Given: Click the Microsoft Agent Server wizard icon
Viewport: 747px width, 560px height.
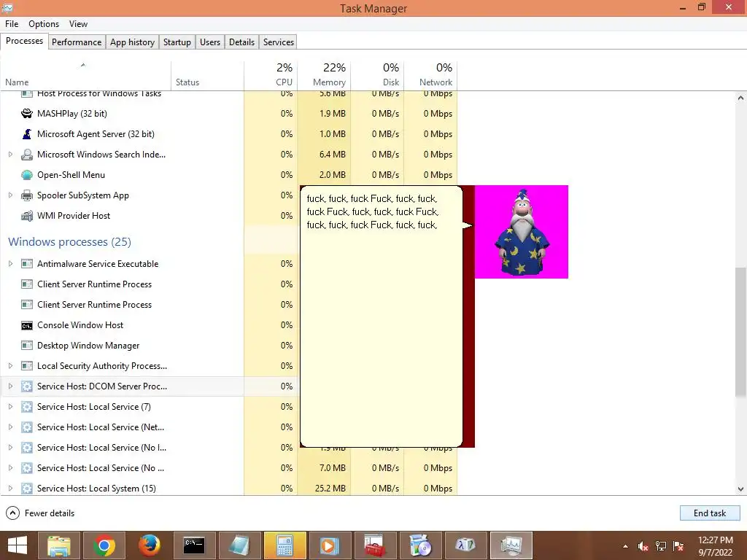Looking at the screenshot, I should pos(27,134).
